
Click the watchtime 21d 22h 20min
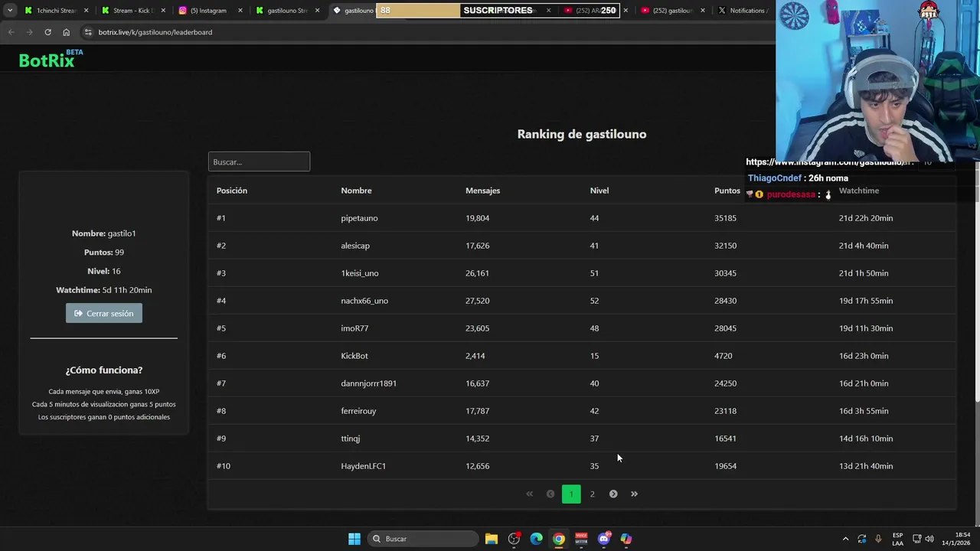click(x=866, y=218)
